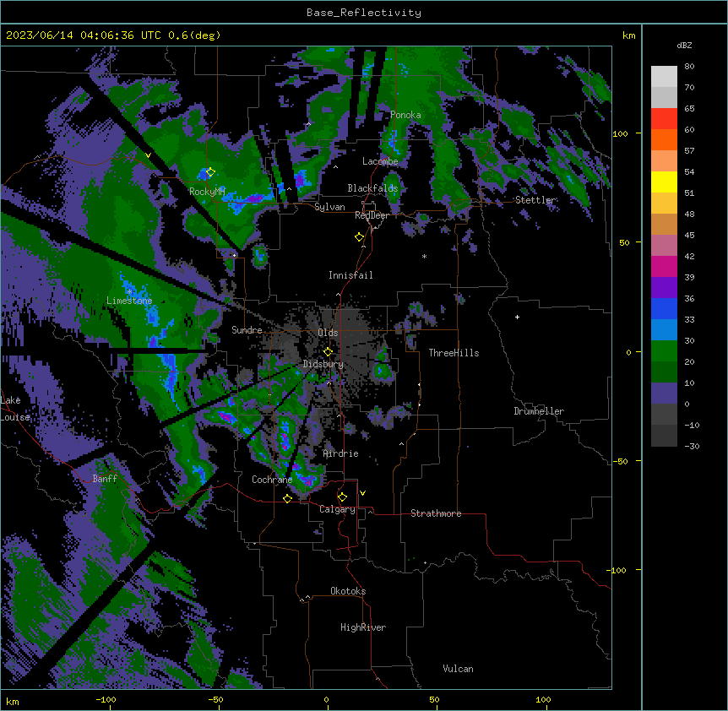Click the Okotoks city label
Screen dimensions: 728x711
pyautogui.click(x=348, y=591)
